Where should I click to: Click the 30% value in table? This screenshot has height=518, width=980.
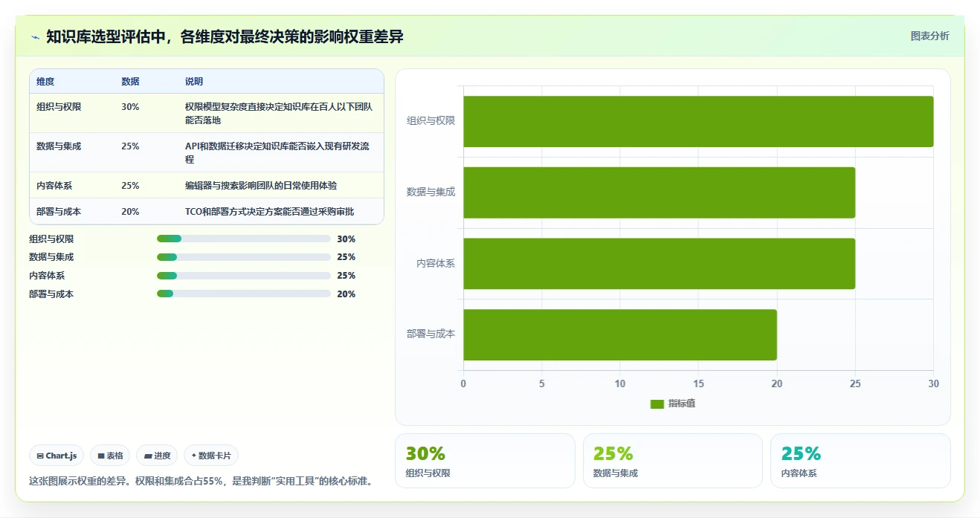point(130,107)
